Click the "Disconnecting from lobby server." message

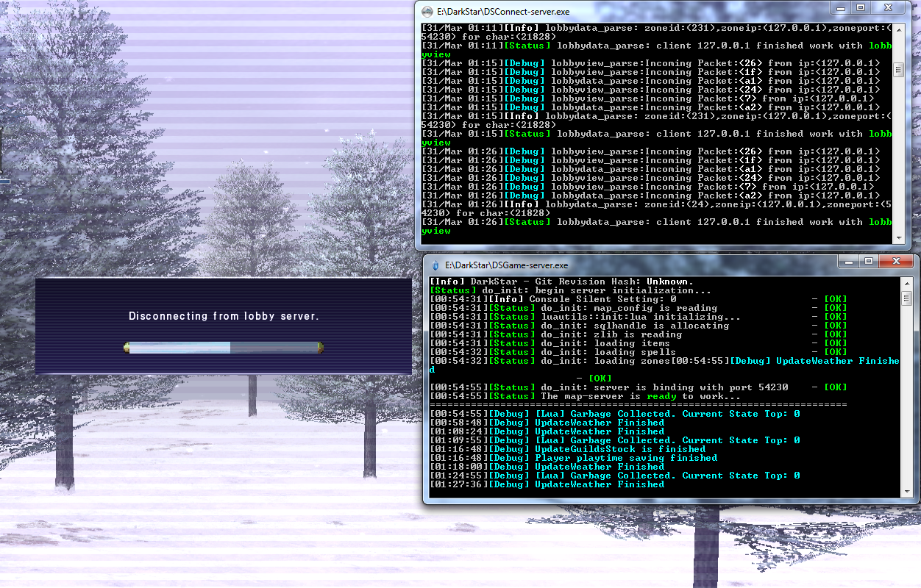[x=224, y=316]
